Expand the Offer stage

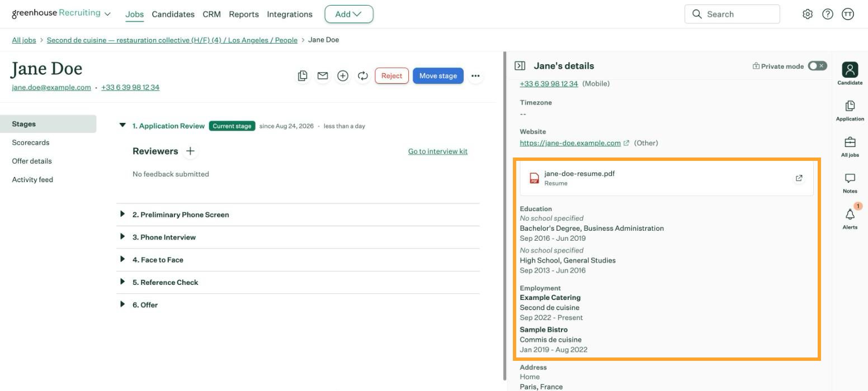tap(122, 304)
